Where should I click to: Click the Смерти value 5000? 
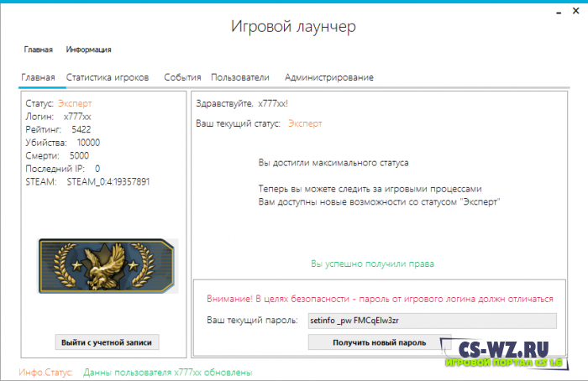point(79,156)
